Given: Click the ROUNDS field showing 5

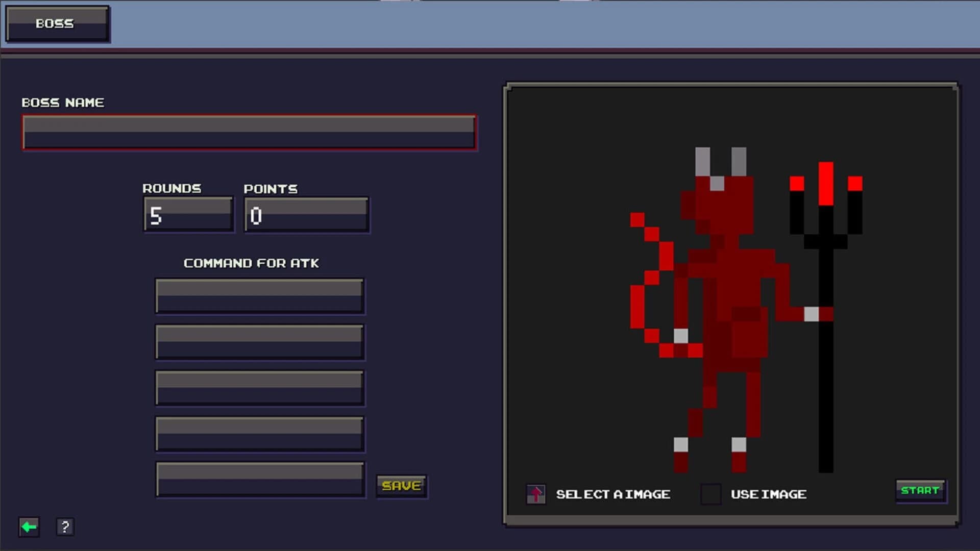Looking at the screenshot, I should pyautogui.click(x=187, y=213).
